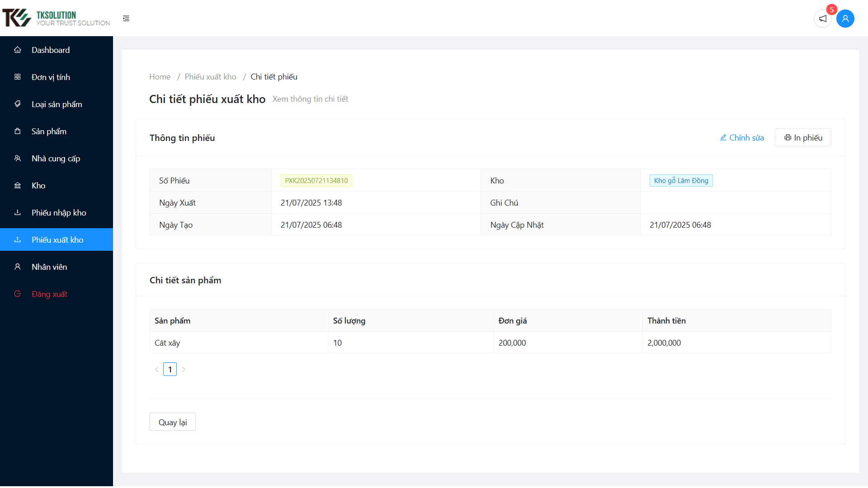This screenshot has height=488, width=868.
Task: Click next page arrow in pagination
Action: [184, 370]
